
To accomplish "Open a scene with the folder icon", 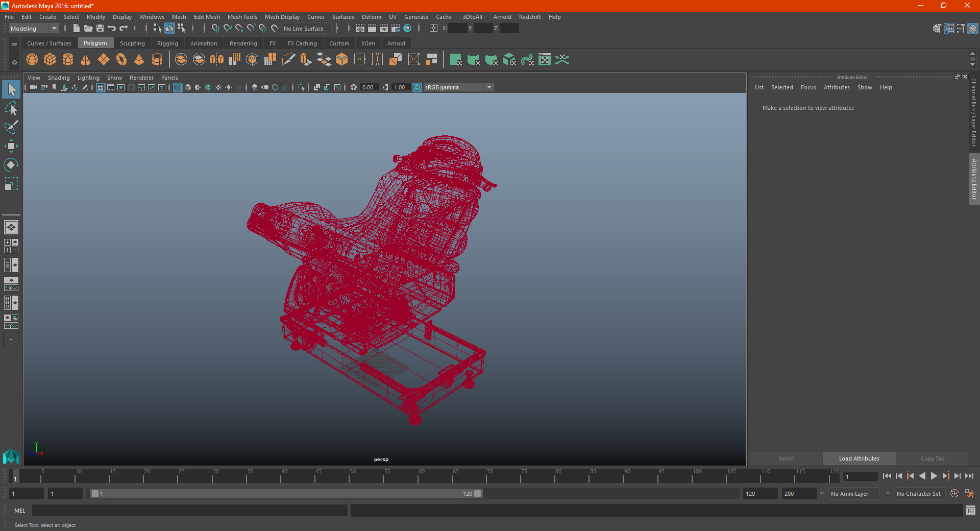I will click(88, 29).
